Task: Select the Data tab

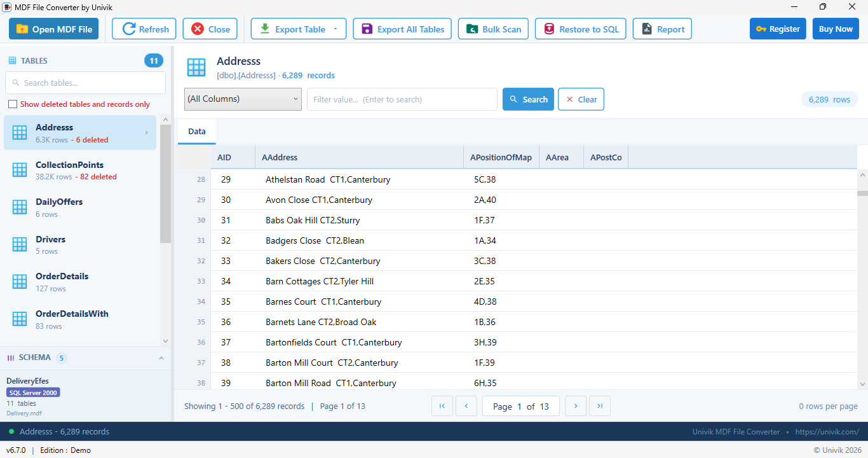Action: tap(197, 132)
